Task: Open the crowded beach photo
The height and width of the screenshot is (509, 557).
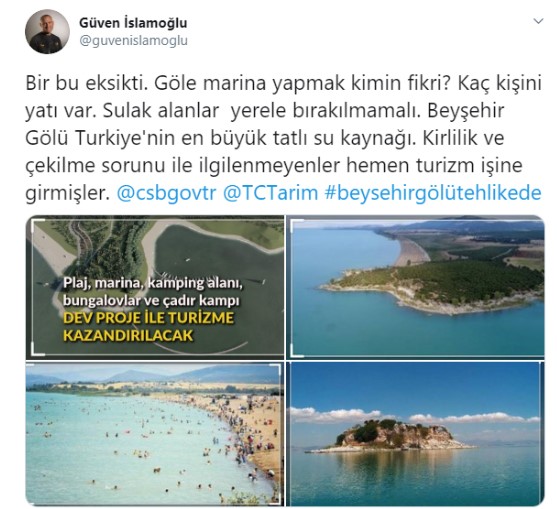Action: point(155,434)
